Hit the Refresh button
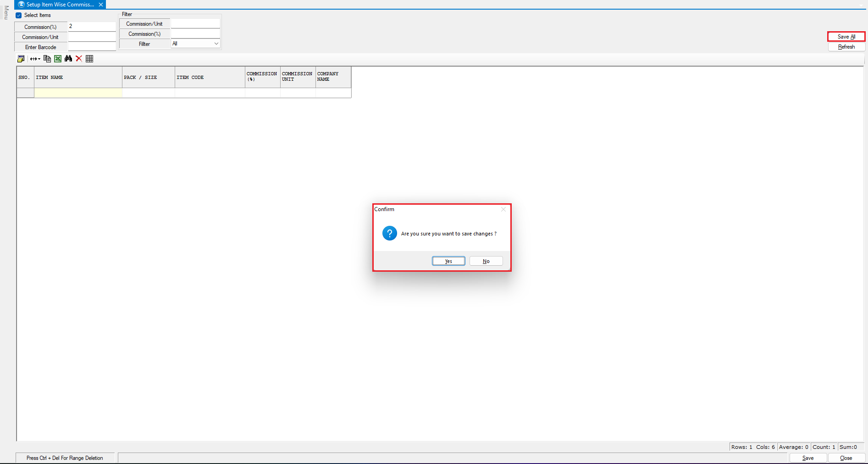868x464 pixels. (x=846, y=47)
